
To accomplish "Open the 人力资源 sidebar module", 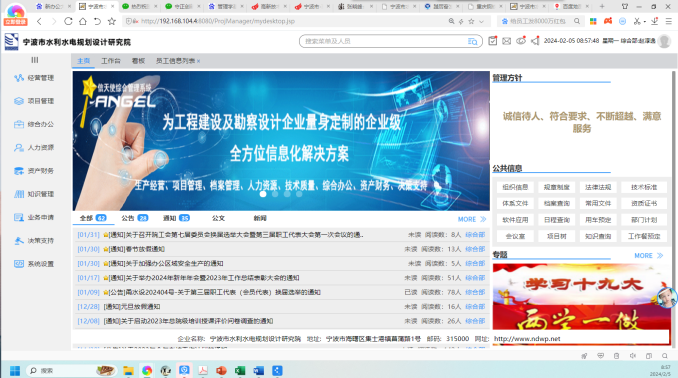I will pos(34,147).
